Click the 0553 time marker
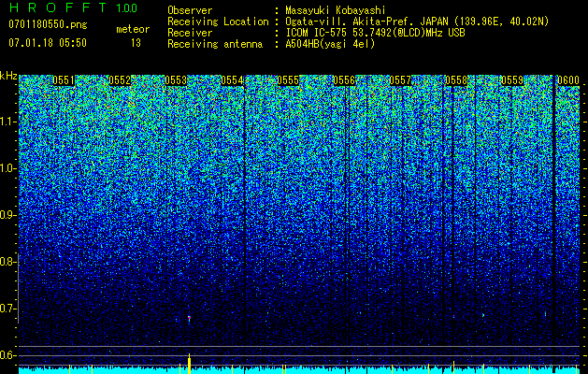Viewport: 588px width, 374px height. (176, 80)
